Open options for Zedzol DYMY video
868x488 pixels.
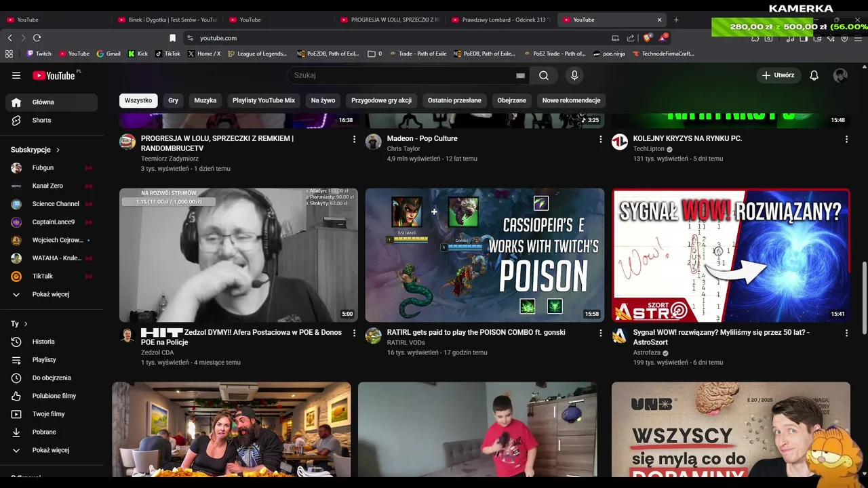[x=354, y=333]
